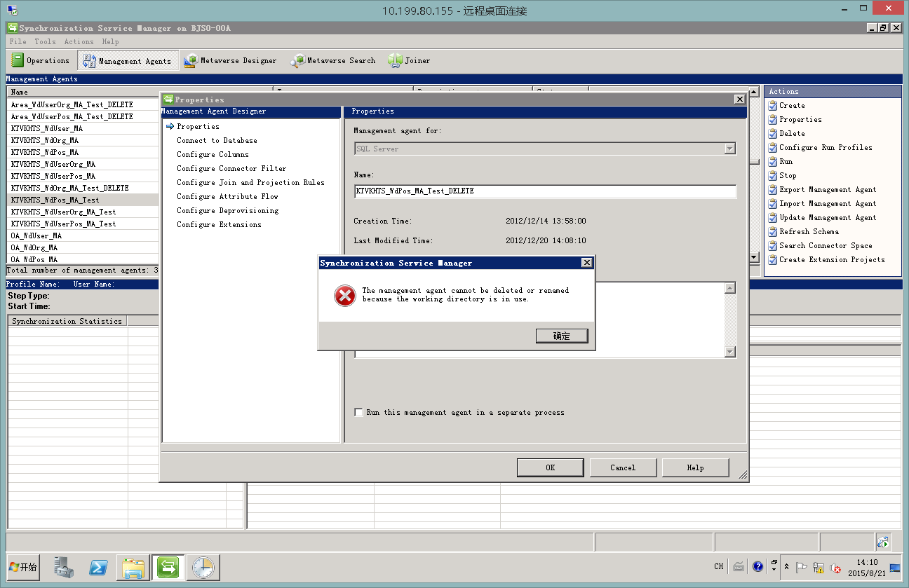Click the Action Center flag icon
Image resolution: width=909 pixels, height=588 pixels.
801,567
